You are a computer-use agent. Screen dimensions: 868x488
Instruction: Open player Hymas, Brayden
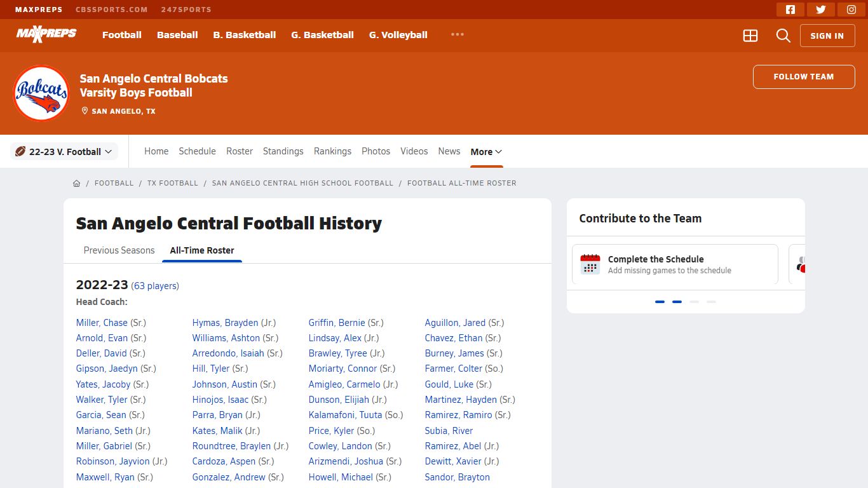(226, 323)
